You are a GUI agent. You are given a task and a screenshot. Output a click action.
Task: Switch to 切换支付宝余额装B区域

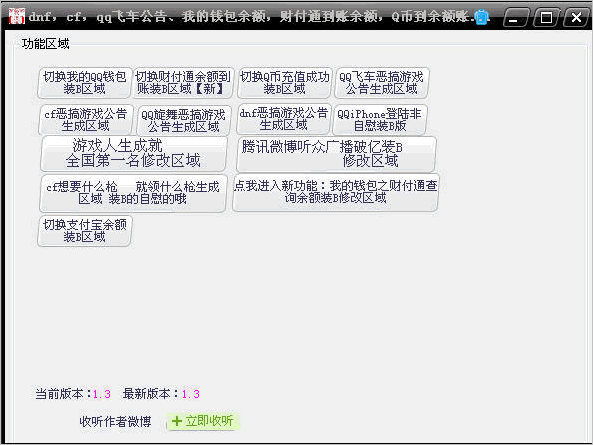point(85,231)
